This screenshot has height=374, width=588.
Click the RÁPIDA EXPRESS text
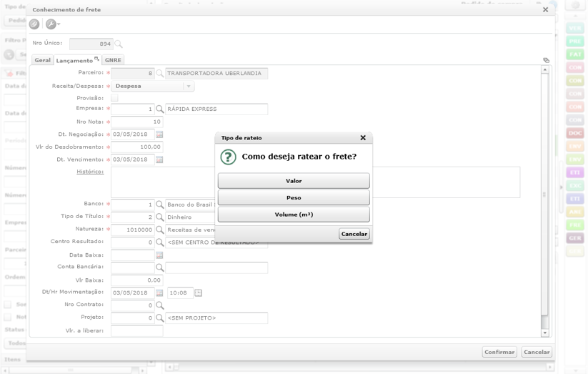tap(192, 109)
